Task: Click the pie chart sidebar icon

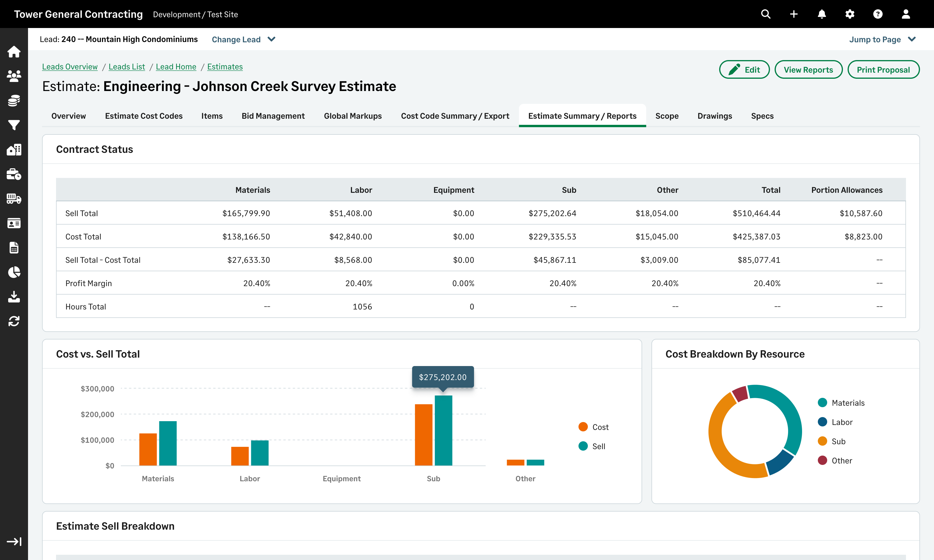Action: (x=14, y=272)
